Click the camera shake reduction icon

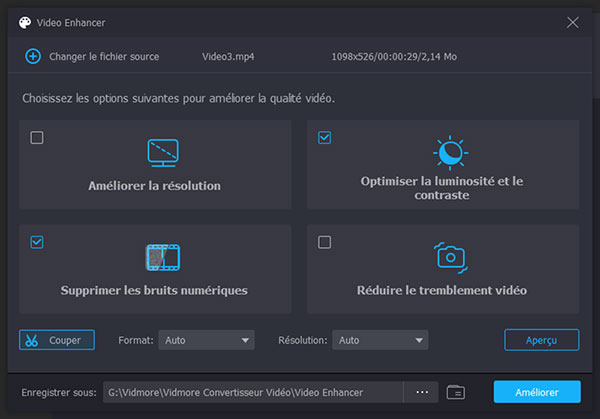click(x=450, y=258)
